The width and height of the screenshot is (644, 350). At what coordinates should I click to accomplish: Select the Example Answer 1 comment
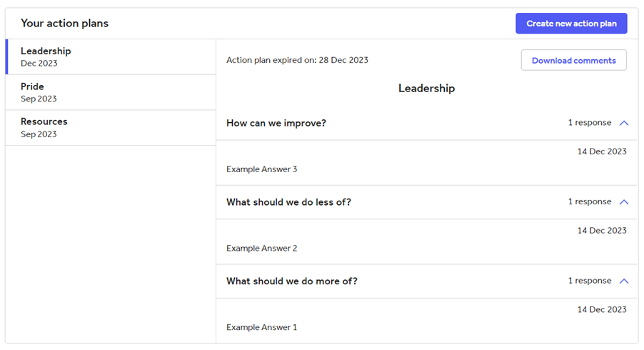pos(261,327)
